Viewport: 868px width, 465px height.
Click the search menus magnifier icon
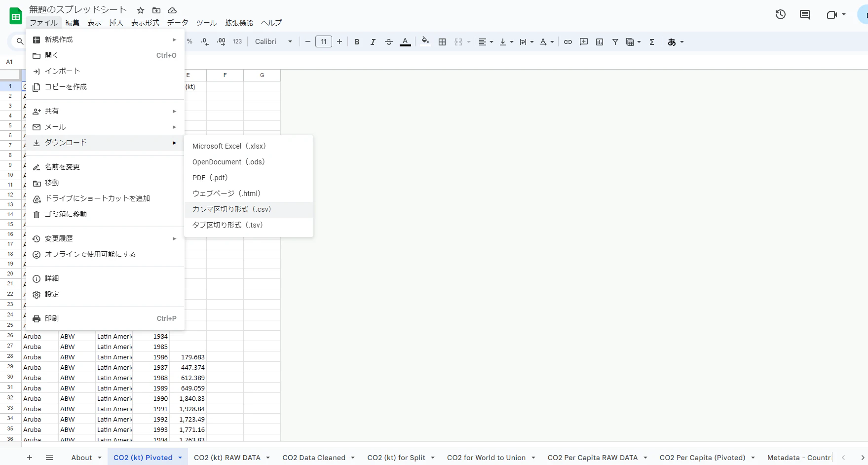pyautogui.click(x=20, y=41)
